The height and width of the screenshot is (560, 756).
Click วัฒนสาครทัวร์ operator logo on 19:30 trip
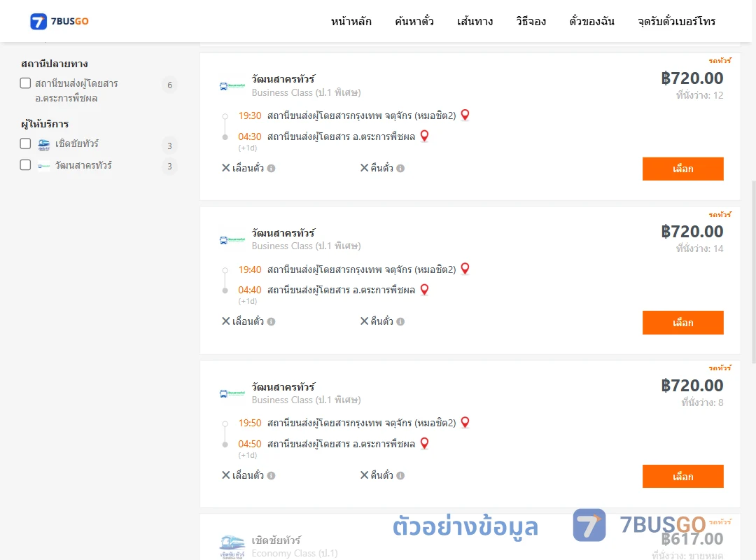[x=232, y=86]
